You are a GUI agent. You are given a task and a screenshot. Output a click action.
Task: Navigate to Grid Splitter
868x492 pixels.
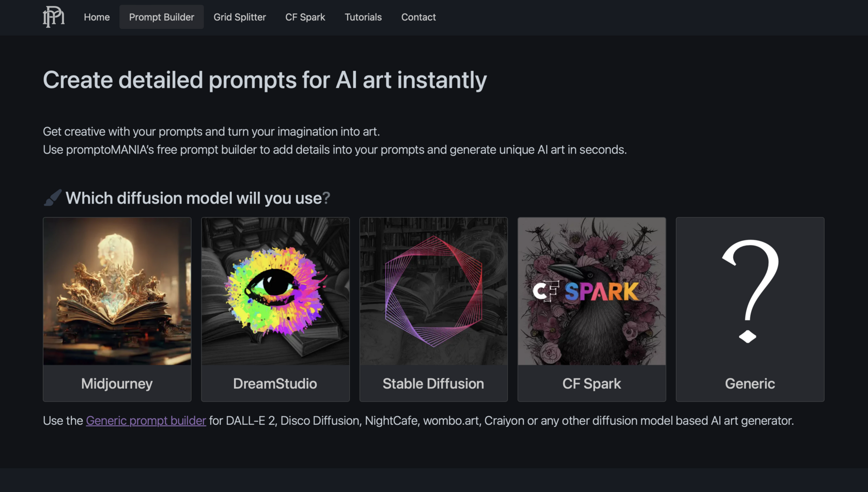[240, 17]
